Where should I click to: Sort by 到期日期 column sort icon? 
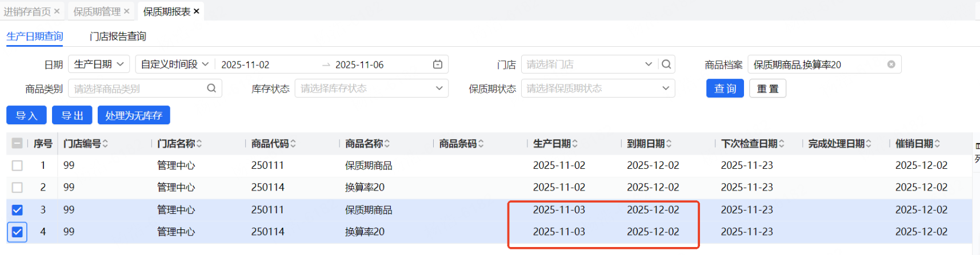point(669,144)
